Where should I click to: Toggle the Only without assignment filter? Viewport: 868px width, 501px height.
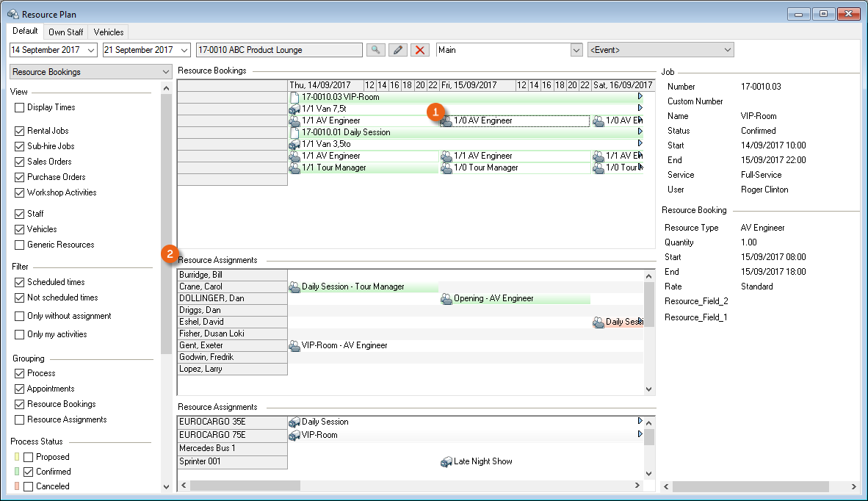[20, 316]
